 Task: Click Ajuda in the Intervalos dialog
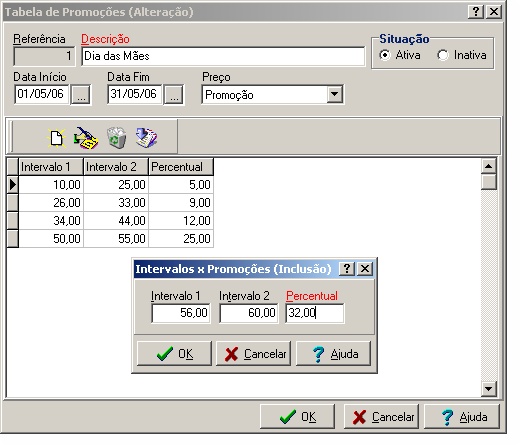click(333, 354)
